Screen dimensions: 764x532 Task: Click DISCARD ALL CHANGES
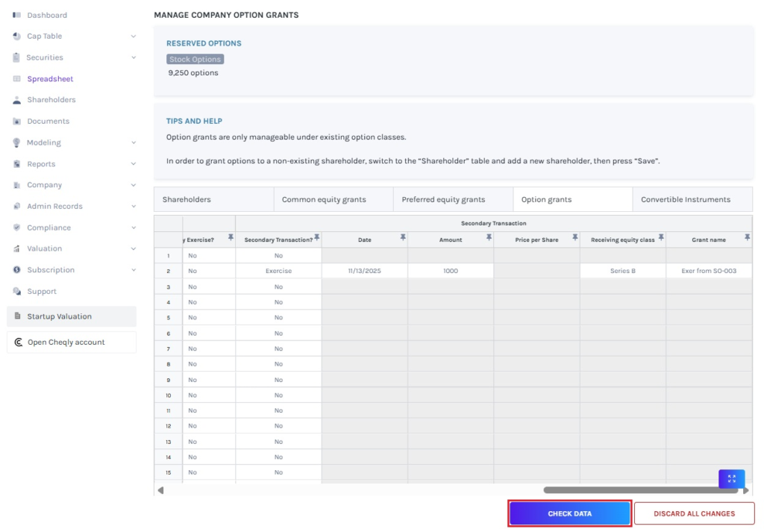click(x=694, y=513)
